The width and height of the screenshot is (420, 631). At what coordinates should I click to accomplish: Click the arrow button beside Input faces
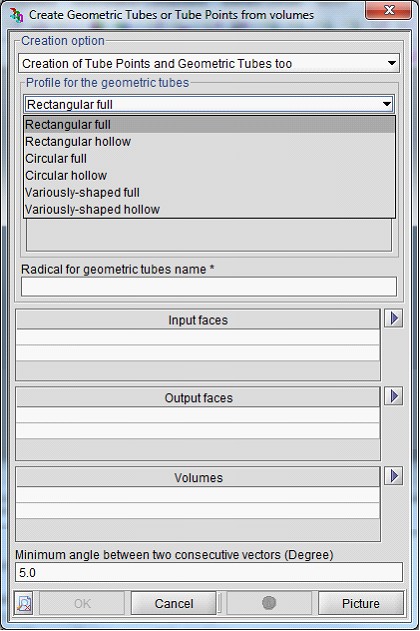tap(393, 319)
